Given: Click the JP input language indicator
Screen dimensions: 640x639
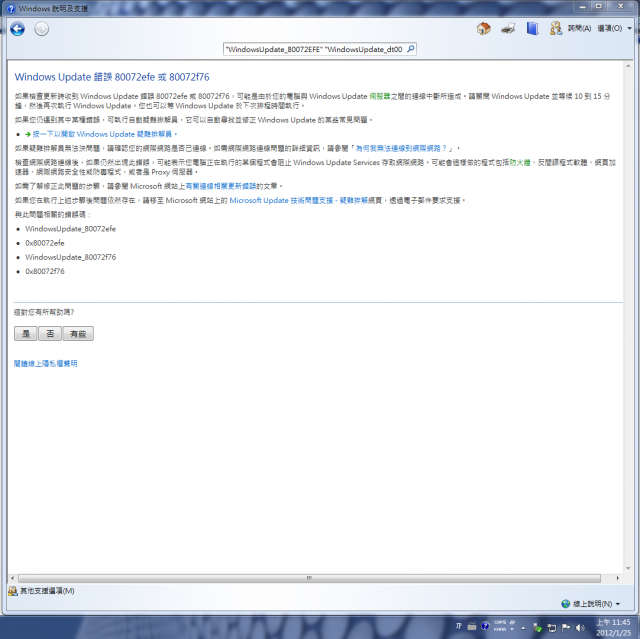Looking at the screenshot, I should tap(458, 626).
